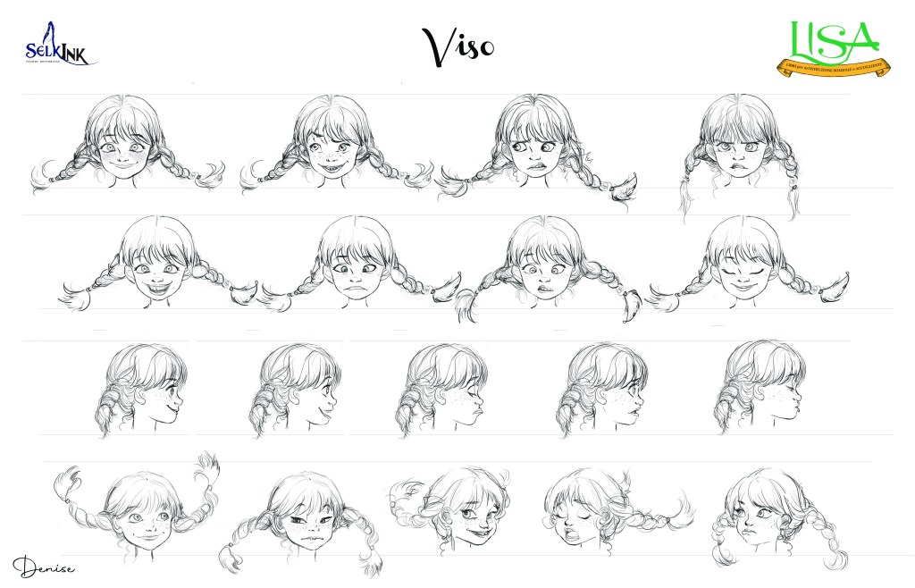Select the first profile view smiling head
The height and width of the screenshot is (588, 915).
click(141, 390)
